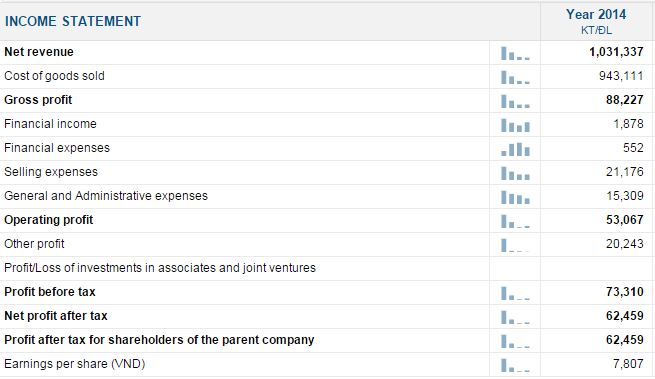The height and width of the screenshot is (379, 655).
Task: Click the Profit before tax chart icon
Action: [515, 293]
